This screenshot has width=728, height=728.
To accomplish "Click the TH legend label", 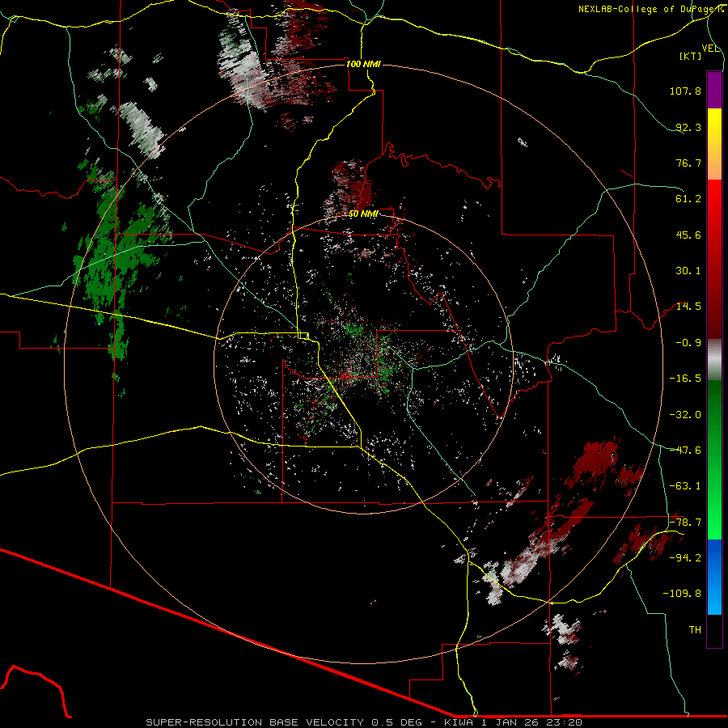I will [x=695, y=630].
